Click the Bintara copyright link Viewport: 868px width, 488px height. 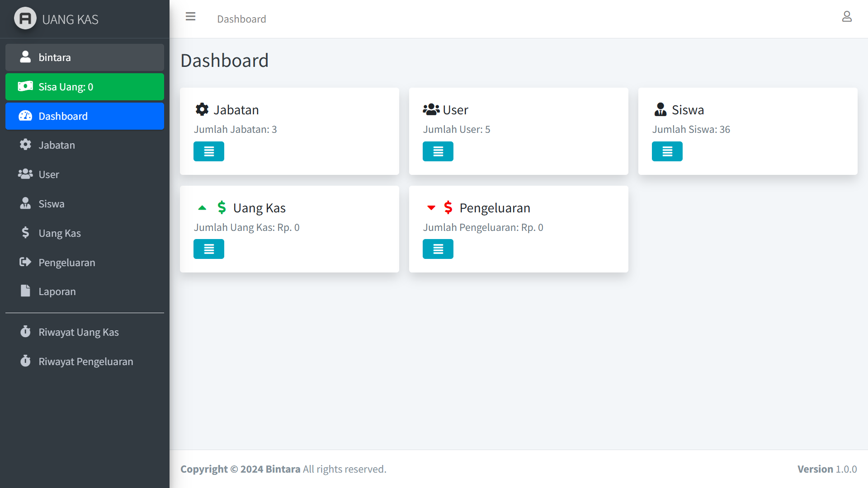(283, 469)
